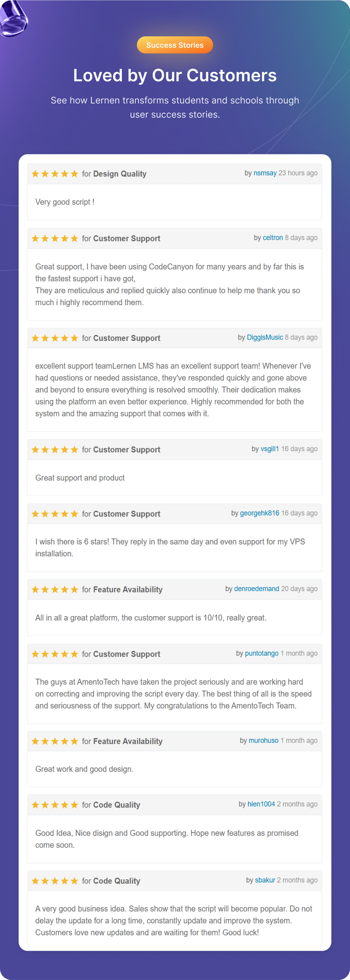This screenshot has width=350, height=980.
Task: Visit murohuso's reviewer profile
Action: tap(263, 740)
